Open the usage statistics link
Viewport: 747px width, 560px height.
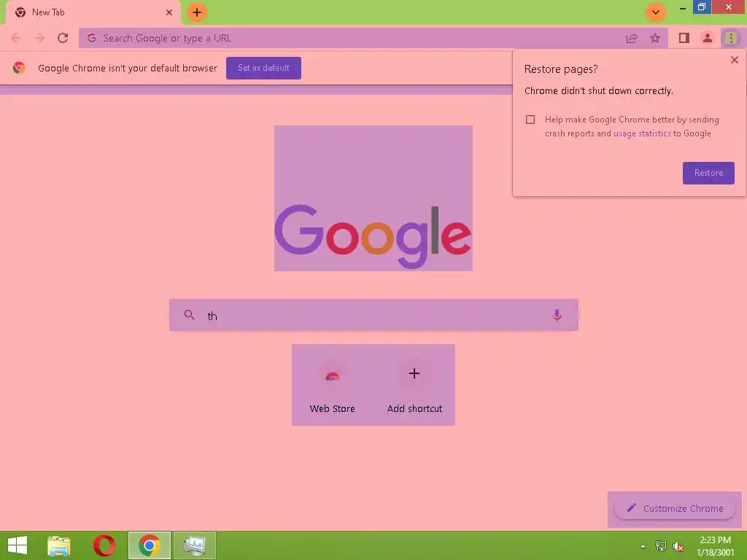pyautogui.click(x=642, y=133)
